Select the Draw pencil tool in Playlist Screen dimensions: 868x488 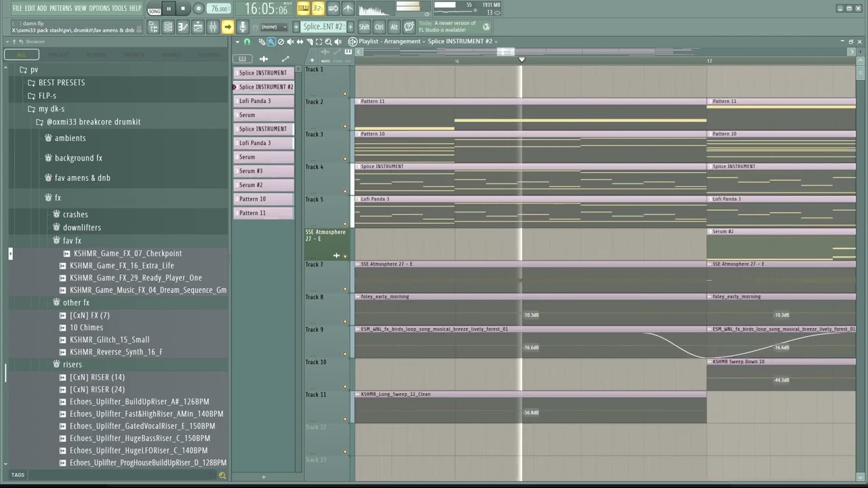262,41
